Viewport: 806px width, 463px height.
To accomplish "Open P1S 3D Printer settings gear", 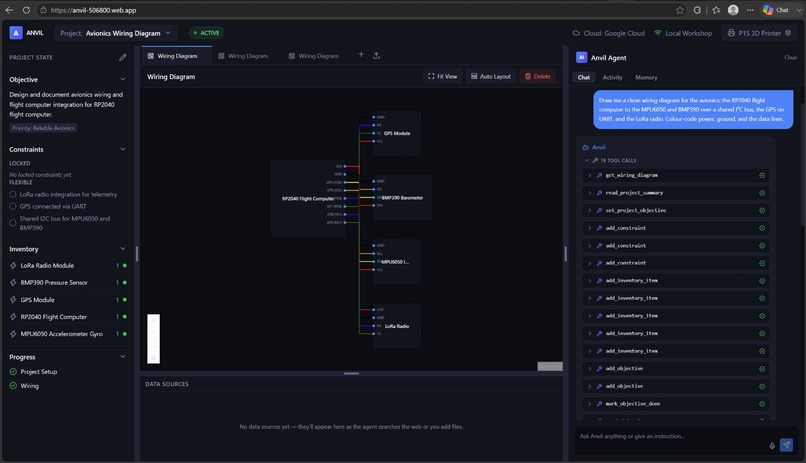I will coord(787,33).
